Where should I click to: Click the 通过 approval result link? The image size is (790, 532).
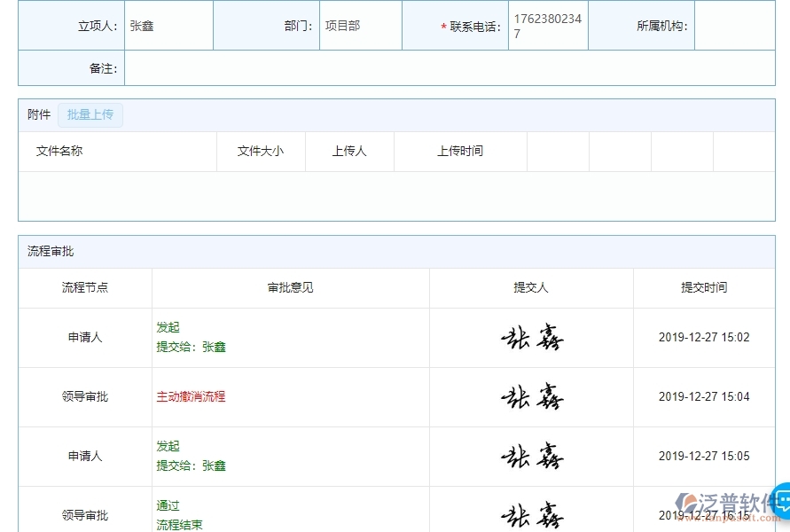[x=168, y=504]
